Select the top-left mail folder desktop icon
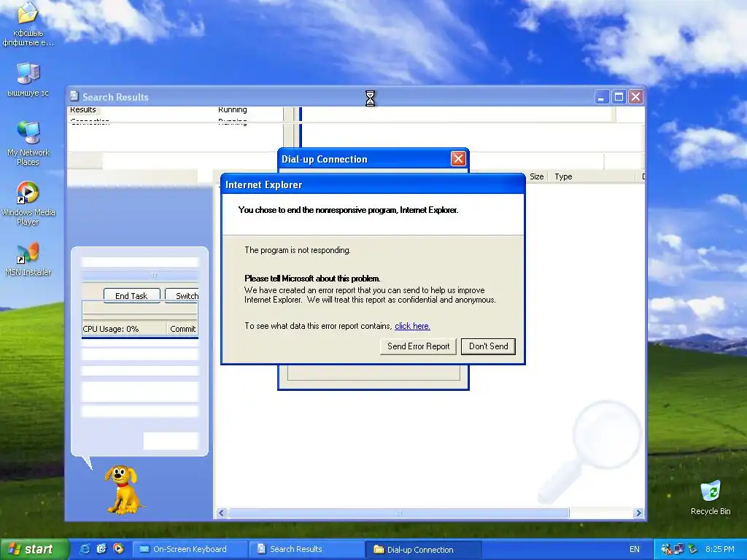This screenshot has height=560, width=747. (x=28, y=24)
